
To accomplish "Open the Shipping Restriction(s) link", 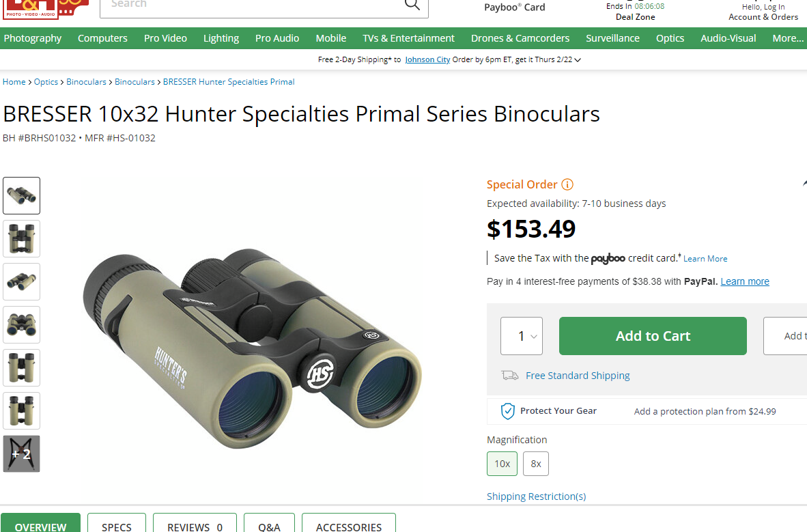I will [x=536, y=496].
